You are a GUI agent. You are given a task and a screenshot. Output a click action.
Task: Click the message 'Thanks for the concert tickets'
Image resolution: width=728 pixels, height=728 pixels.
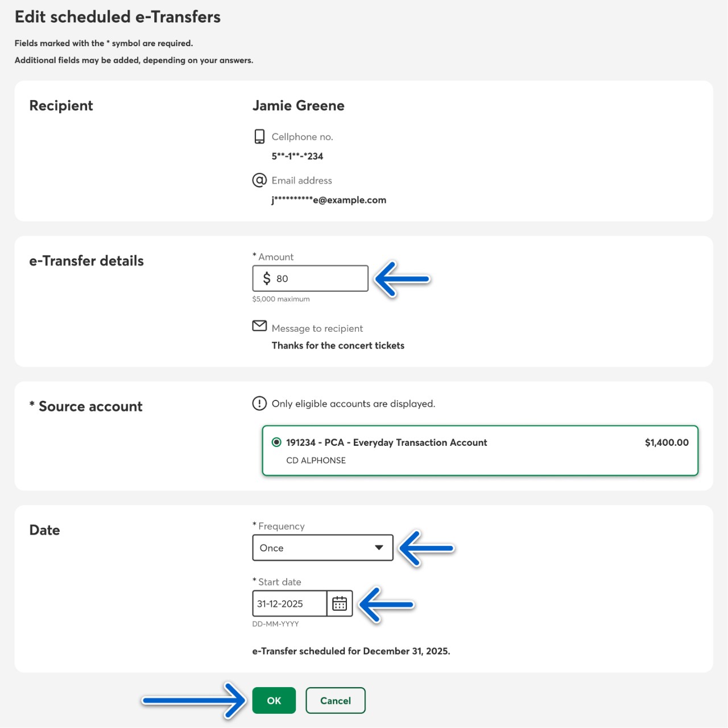pos(338,345)
